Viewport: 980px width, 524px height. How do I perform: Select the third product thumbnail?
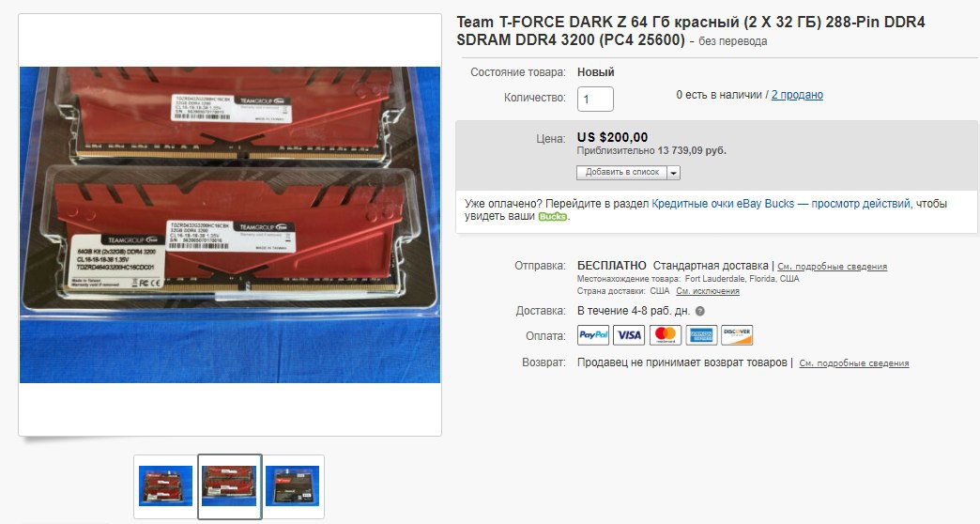(x=293, y=486)
